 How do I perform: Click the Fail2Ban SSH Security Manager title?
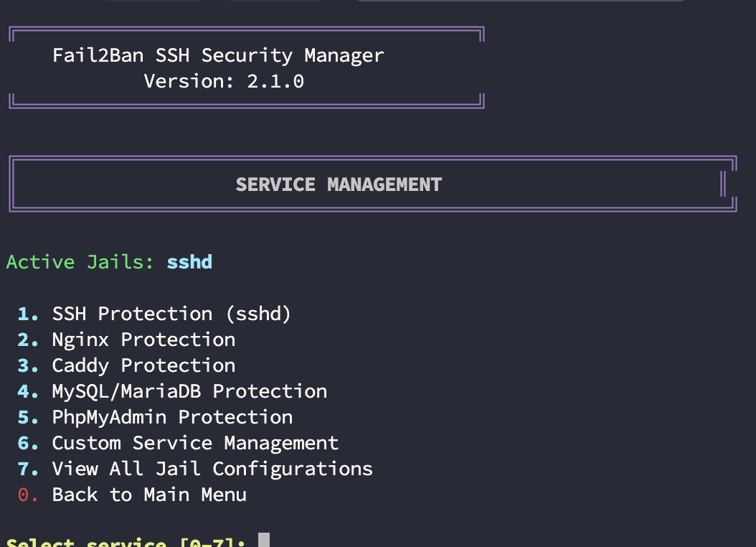218,55
